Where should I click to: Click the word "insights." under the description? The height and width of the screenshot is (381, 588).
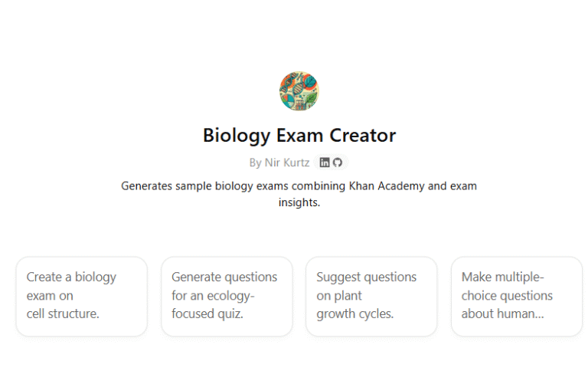(x=299, y=203)
